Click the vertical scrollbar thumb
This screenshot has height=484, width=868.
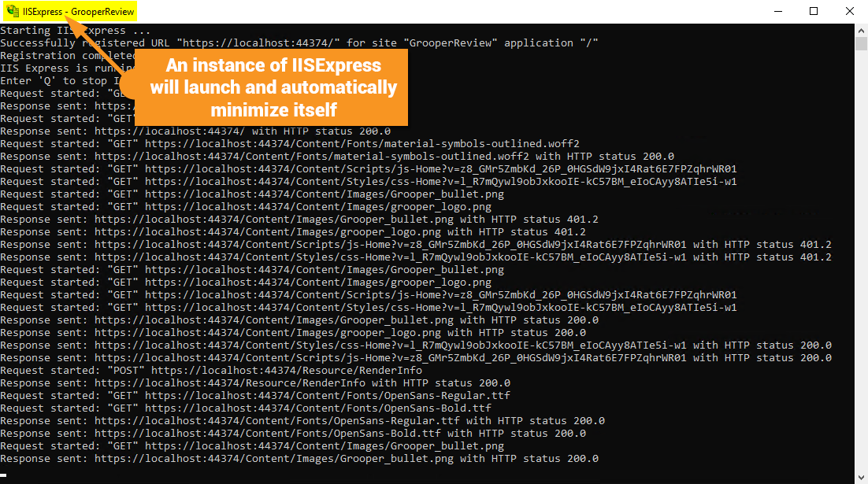tap(861, 44)
